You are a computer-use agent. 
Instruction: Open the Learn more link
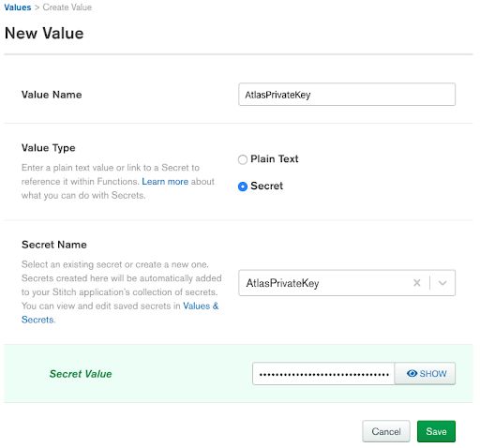165,182
